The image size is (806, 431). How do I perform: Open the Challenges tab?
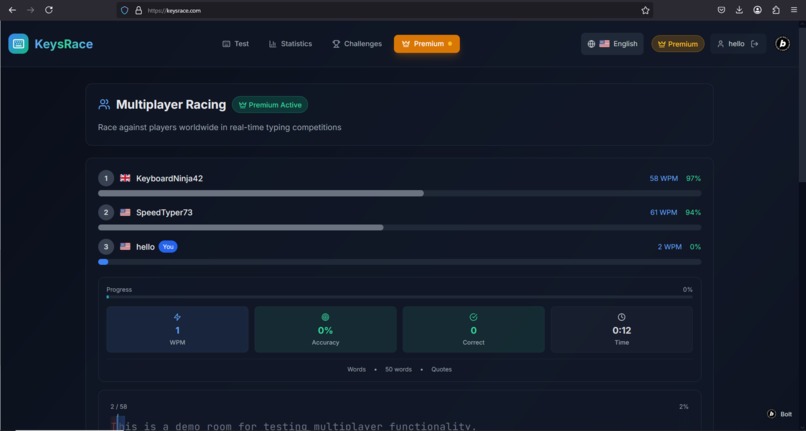tap(357, 44)
